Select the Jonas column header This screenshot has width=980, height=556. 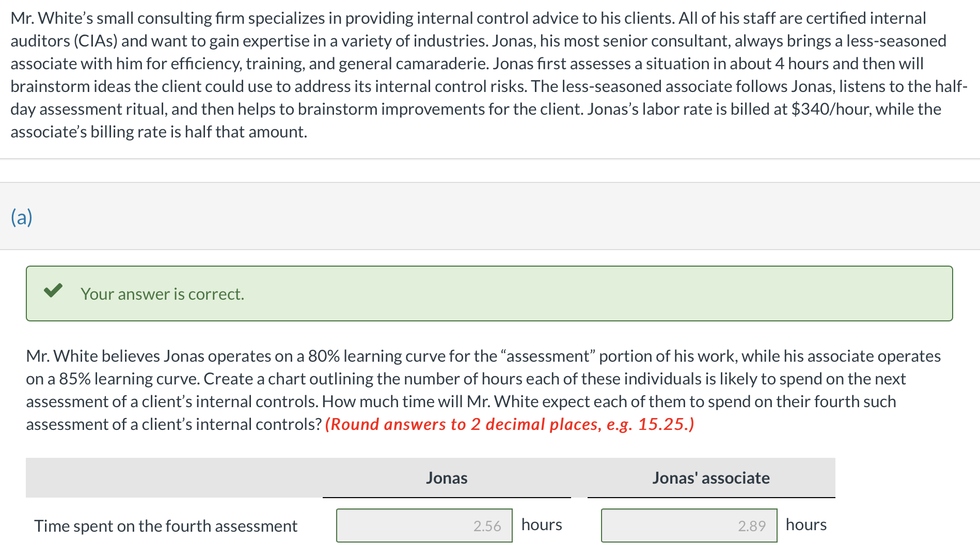447,478
